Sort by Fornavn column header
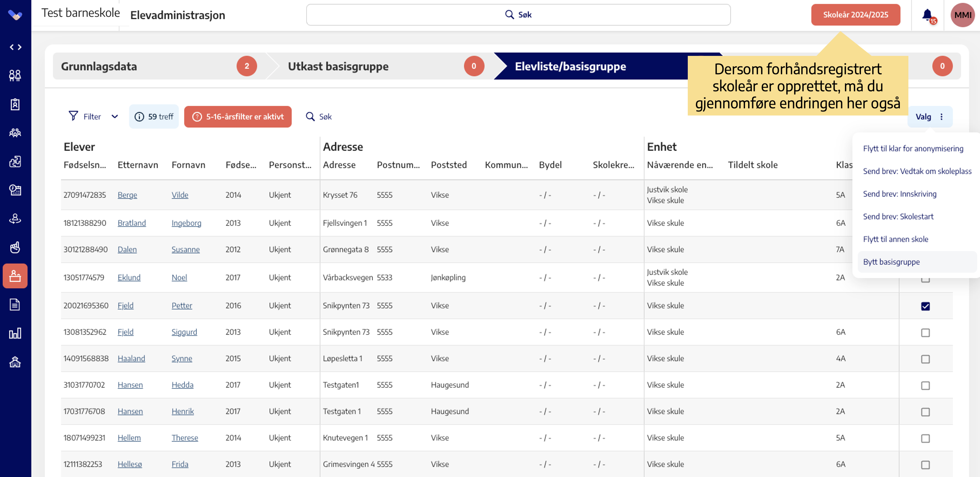Image resolution: width=980 pixels, height=477 pixels. pyautogui.click(x=188, y=165)
